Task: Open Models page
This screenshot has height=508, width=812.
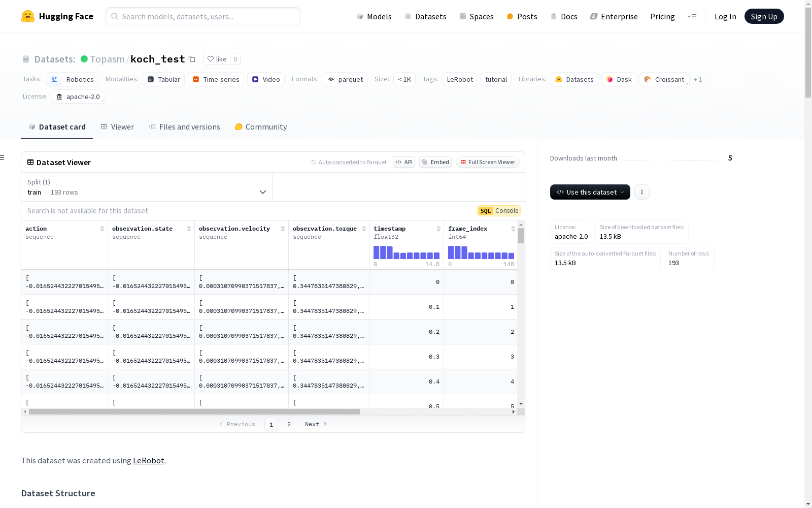Action: [x=374, y=16]
